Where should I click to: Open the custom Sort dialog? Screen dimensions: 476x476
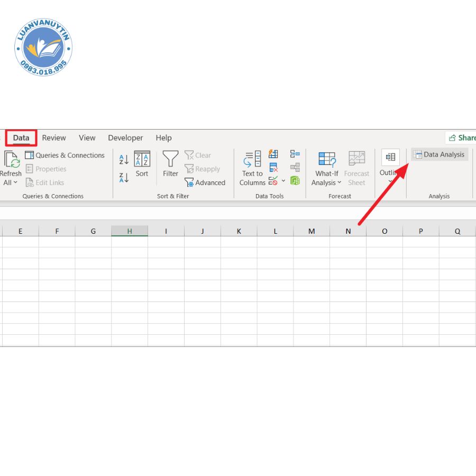point(142,164)
